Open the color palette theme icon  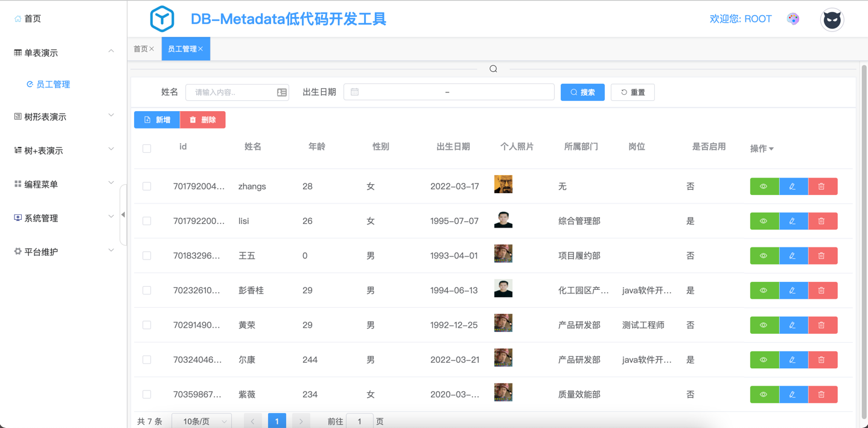(x=793, y=19)
